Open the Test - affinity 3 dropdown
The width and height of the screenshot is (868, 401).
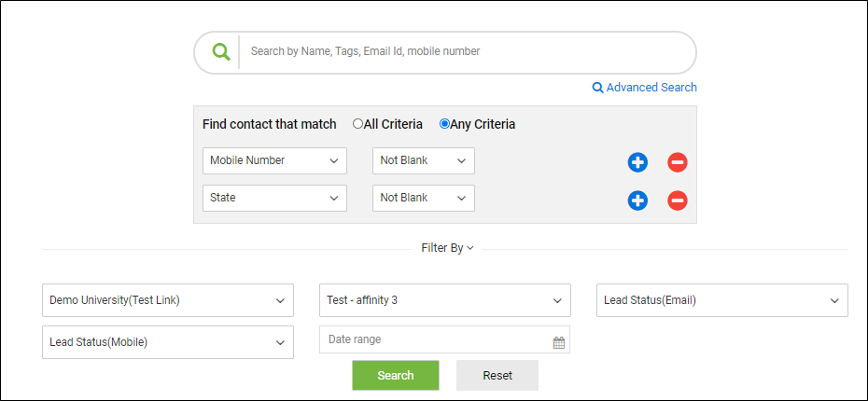[445, 300]
